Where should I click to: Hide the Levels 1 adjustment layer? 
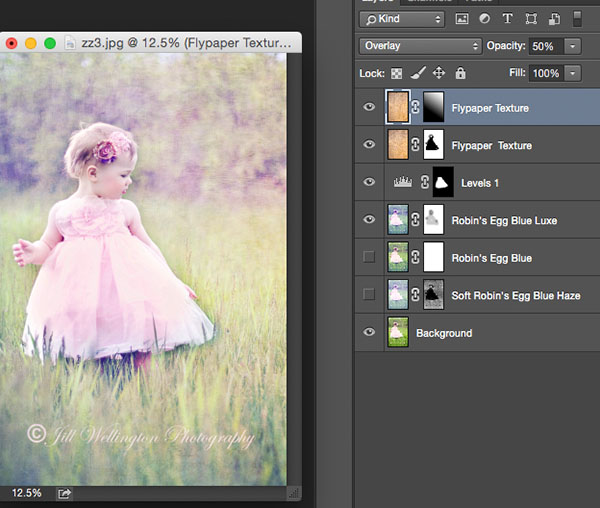point(369,182)
